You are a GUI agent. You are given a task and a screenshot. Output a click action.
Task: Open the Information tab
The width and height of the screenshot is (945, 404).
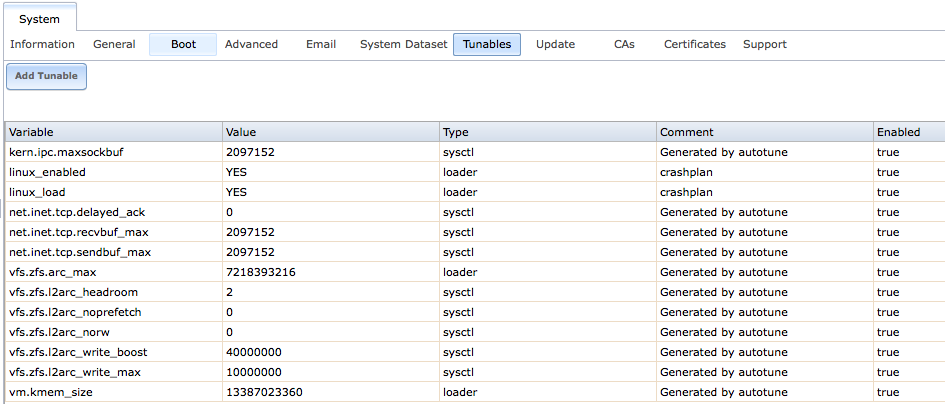click(x=42, y=44)
